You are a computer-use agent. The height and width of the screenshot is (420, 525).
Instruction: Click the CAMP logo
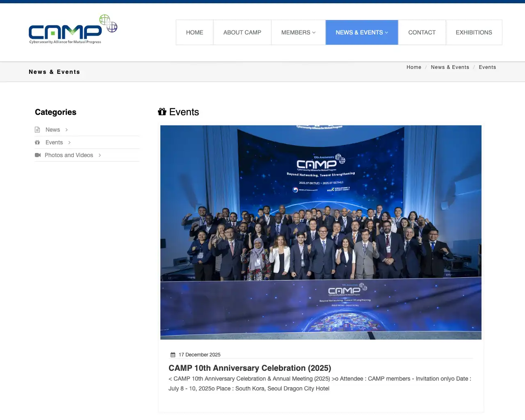point(73,30)
